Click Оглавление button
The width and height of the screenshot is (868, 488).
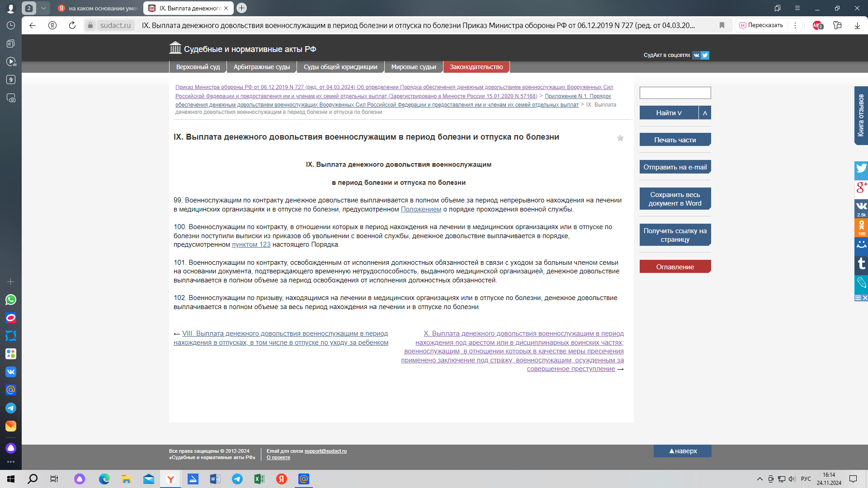click(675, 267)
